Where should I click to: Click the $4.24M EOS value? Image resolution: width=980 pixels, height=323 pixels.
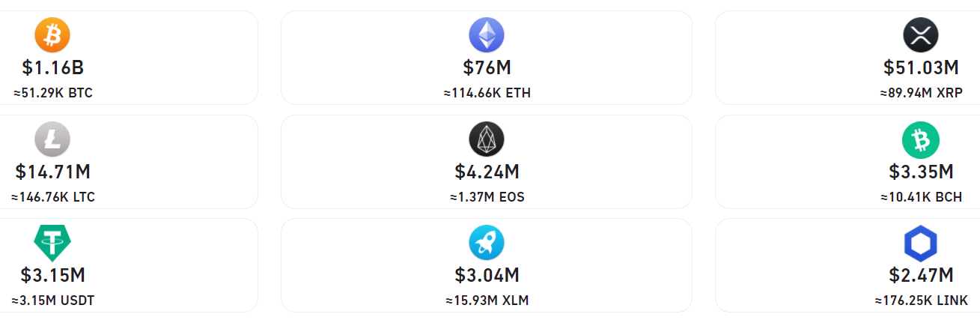(x=487, y=172)
